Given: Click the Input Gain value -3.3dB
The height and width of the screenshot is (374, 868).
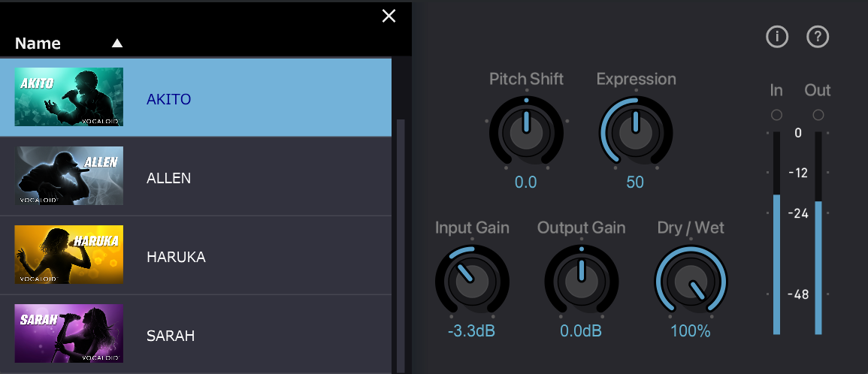Looking at the screenshot, I should click(472, 331).
